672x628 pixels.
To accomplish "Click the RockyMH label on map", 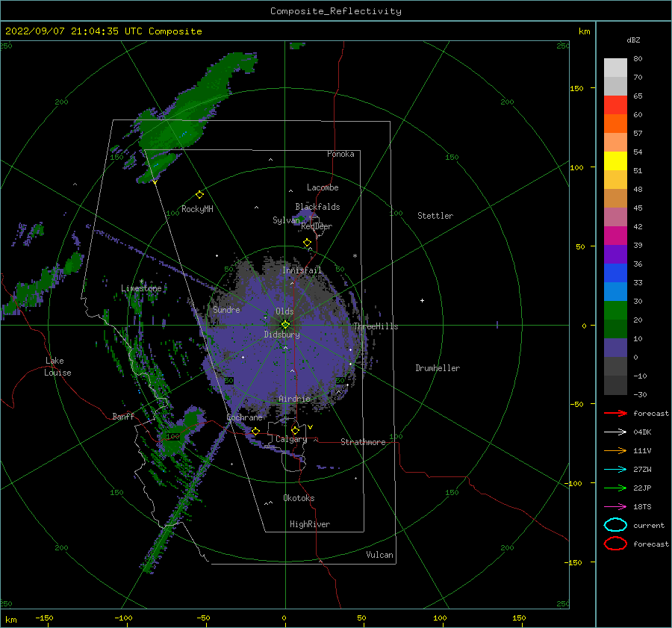I will pyautogui.click(x=197, y=209).
